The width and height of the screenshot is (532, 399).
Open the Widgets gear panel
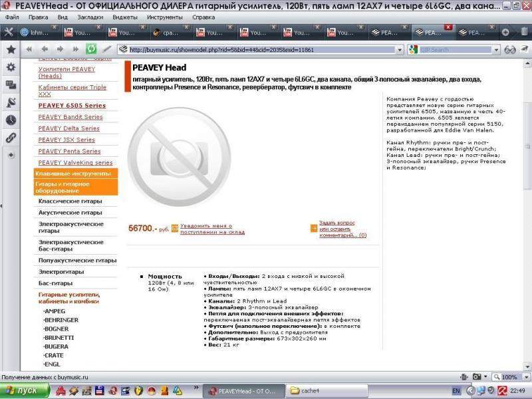(x=11, y=67)
